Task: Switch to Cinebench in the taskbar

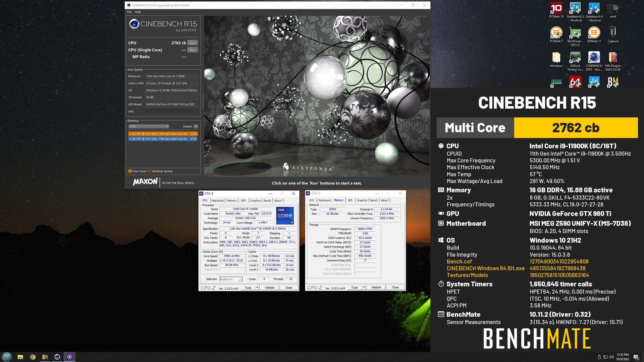Action: [57, 357]
